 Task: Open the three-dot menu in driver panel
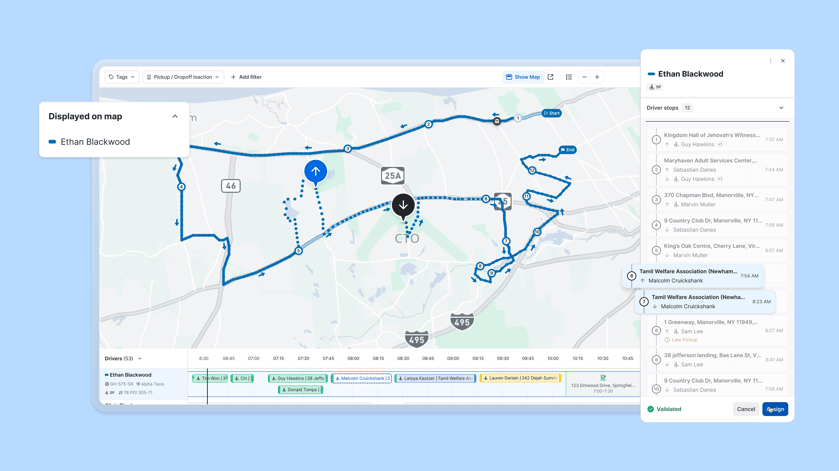point(770,61)
